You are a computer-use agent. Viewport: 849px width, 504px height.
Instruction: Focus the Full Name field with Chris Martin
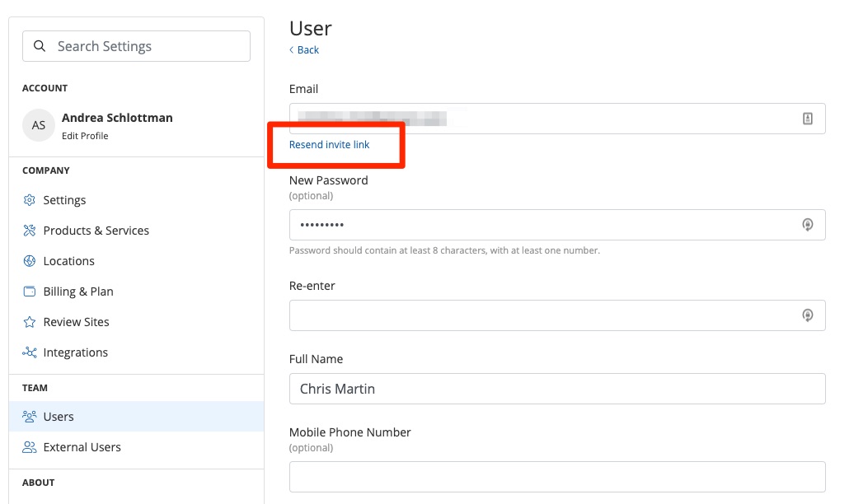556,389
